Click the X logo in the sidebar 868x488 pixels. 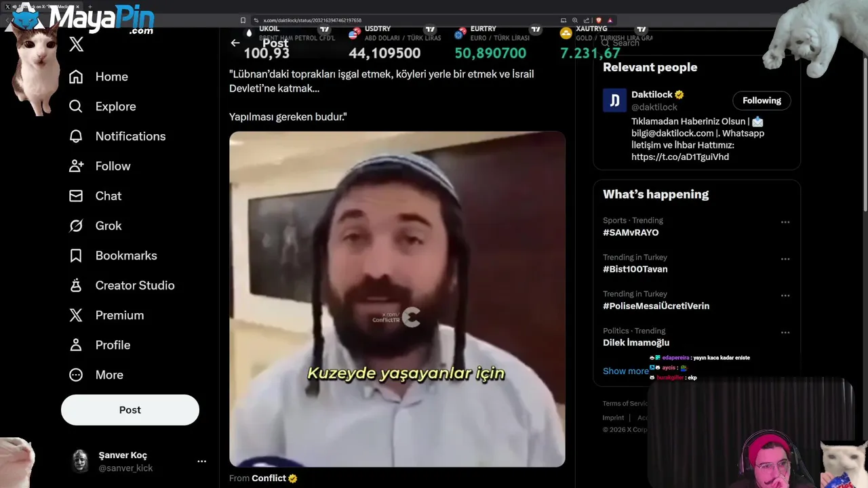tap(76, 45)
